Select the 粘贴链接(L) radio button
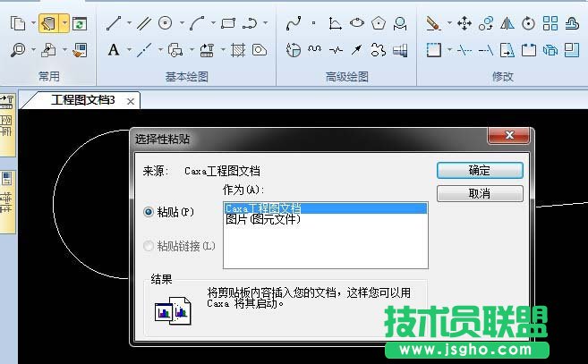588x364 pixels. tap(149, 246)
